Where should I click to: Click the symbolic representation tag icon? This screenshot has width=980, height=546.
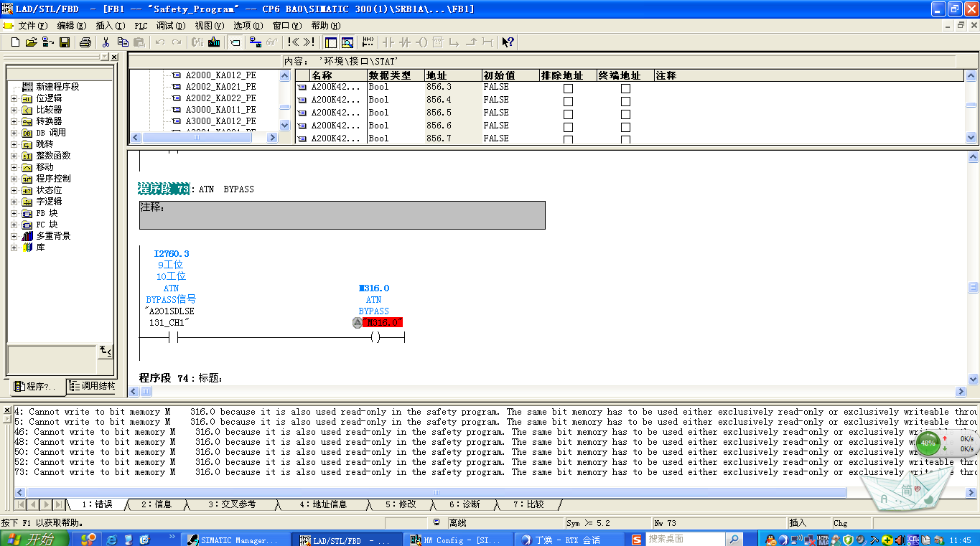pos(235,42)
